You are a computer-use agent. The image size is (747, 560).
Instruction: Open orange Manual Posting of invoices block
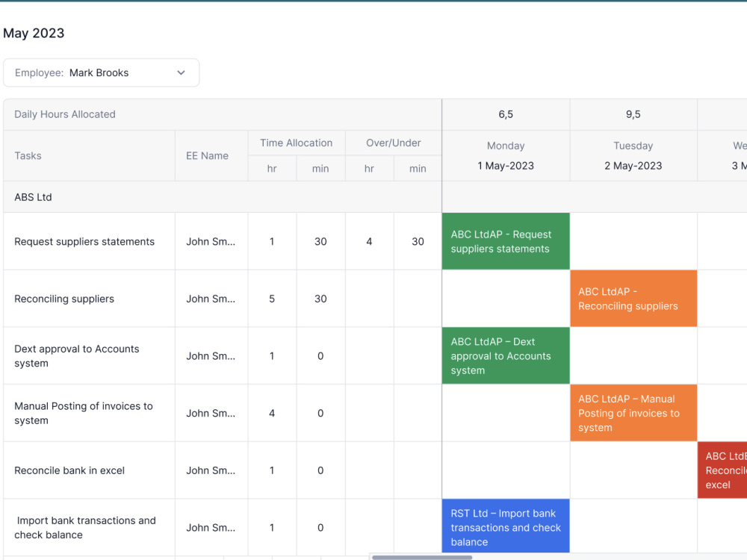[x=633, y=413]
